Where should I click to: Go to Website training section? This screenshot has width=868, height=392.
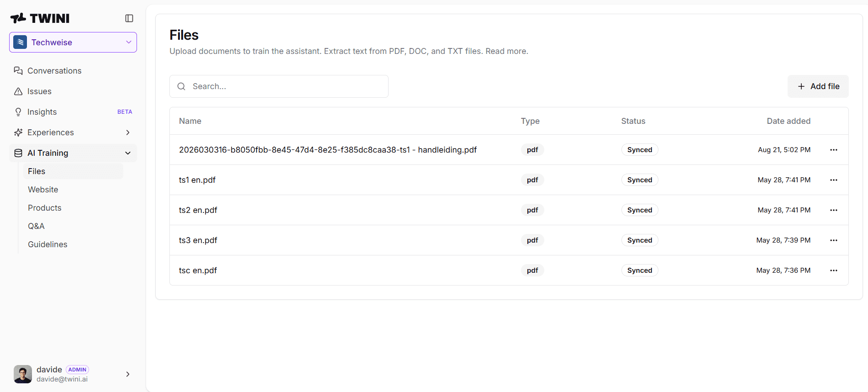(43, 190)
